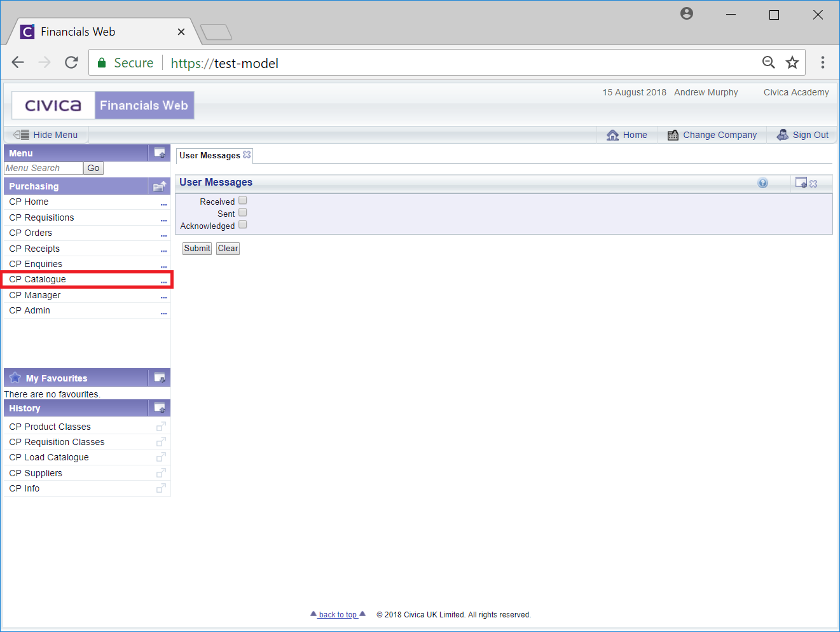The width and height of the screenshot is (840, 632).
Task: Open the Chrome three-dot menu
Action: (823, 62)
